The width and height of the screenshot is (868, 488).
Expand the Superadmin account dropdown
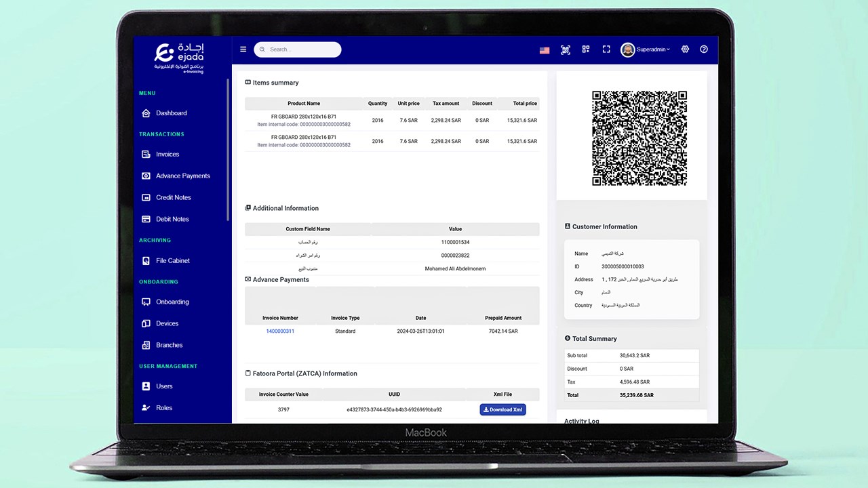pos(646,49)
